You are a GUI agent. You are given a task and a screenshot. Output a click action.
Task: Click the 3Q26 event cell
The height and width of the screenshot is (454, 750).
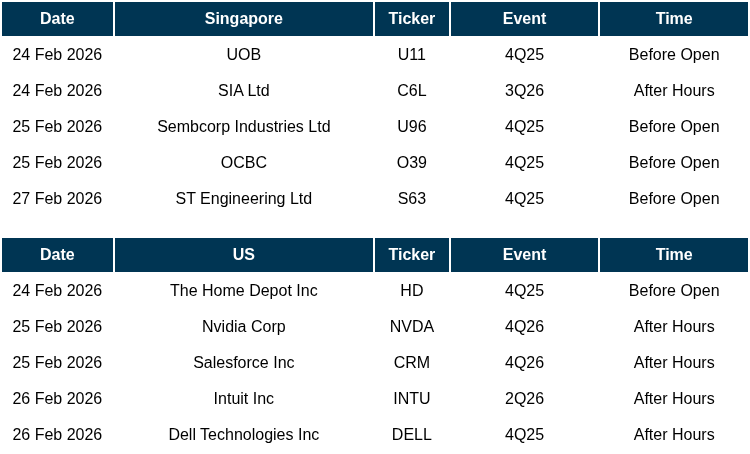tap(524, 91)
